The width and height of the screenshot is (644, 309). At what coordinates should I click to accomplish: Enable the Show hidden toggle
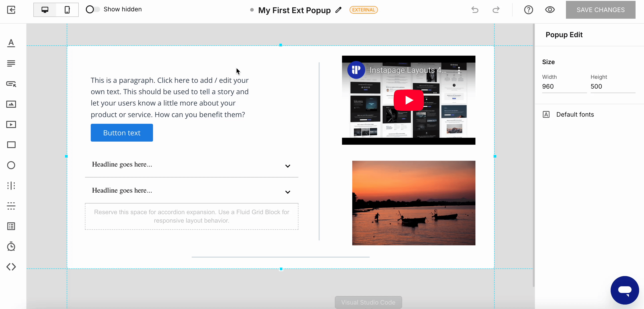(92, 9)
